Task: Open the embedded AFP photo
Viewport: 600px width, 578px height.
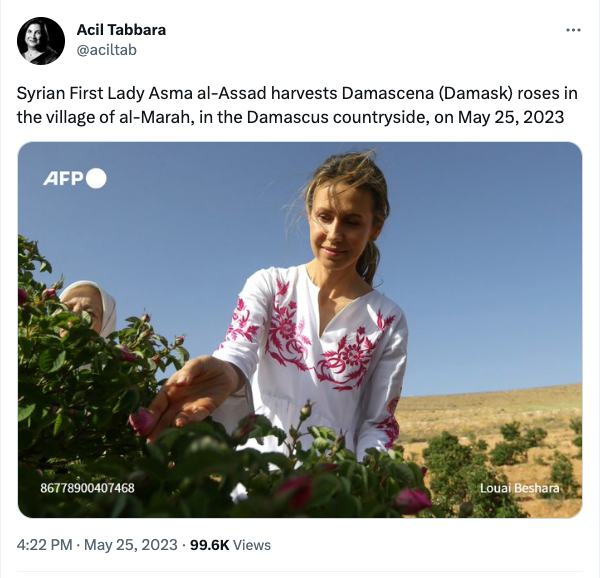Action: 300,330
